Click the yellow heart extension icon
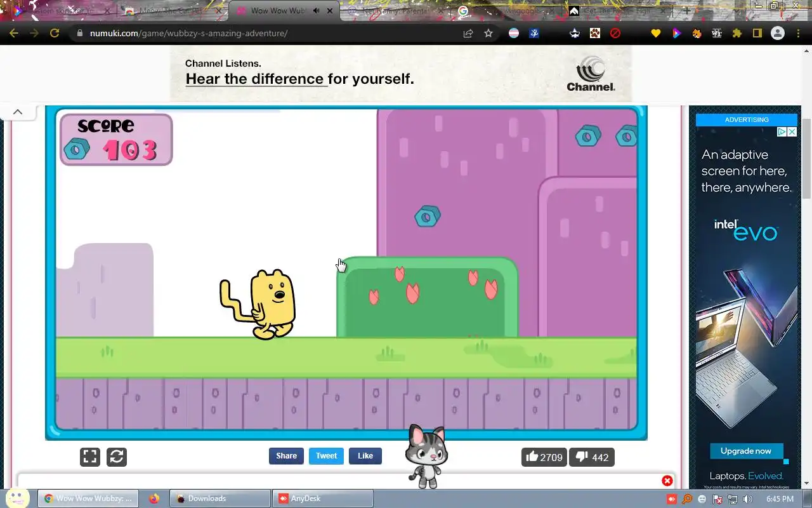The width and height of the screenshot is (812, 508). [656, 33]
